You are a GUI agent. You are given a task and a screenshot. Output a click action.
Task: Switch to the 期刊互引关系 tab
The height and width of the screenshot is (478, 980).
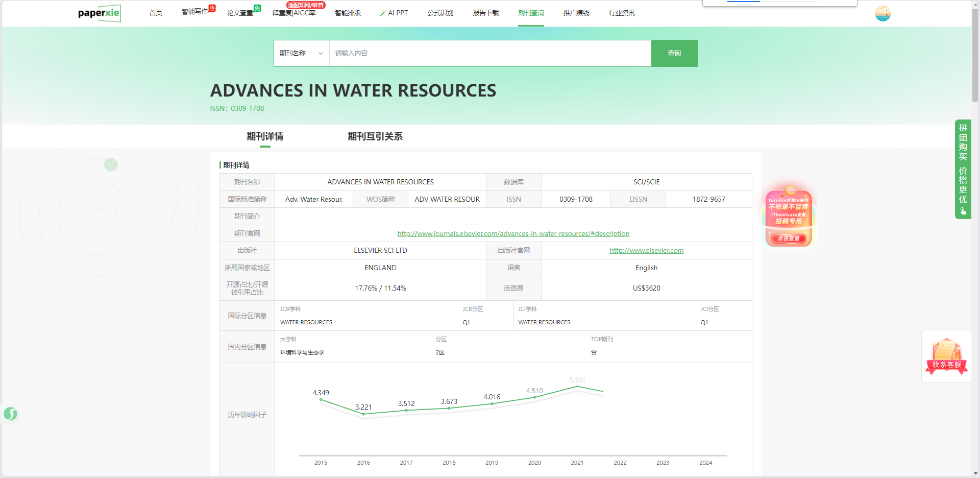[x=375, y=136]
